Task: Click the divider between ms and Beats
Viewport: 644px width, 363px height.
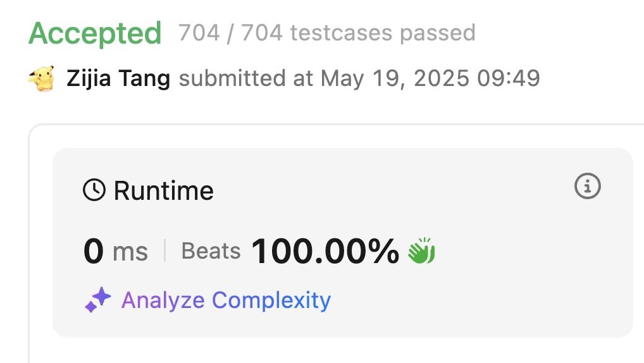Action: tap(164, 251)
